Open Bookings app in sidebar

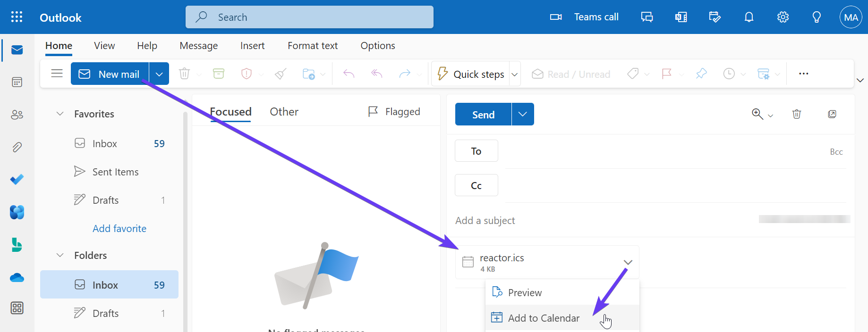tap(17, 245)
